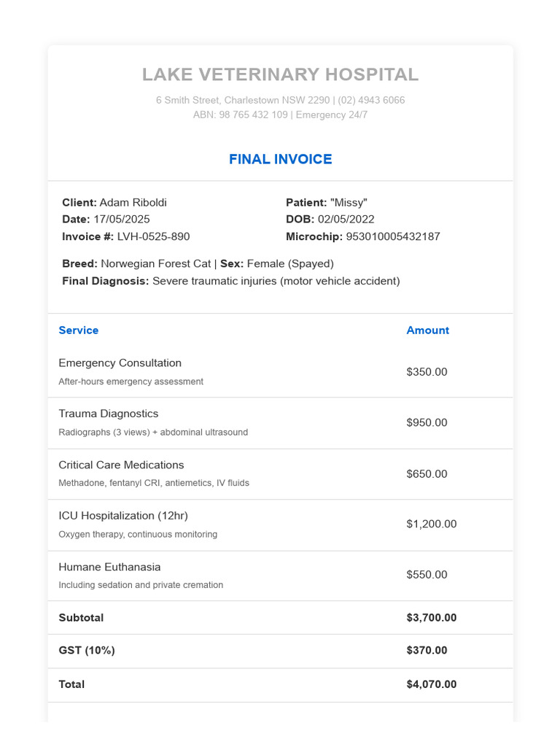Click the Lake Veterinary Hospital heading
This screenshot has width=560, height=747.
pos(280,74)
